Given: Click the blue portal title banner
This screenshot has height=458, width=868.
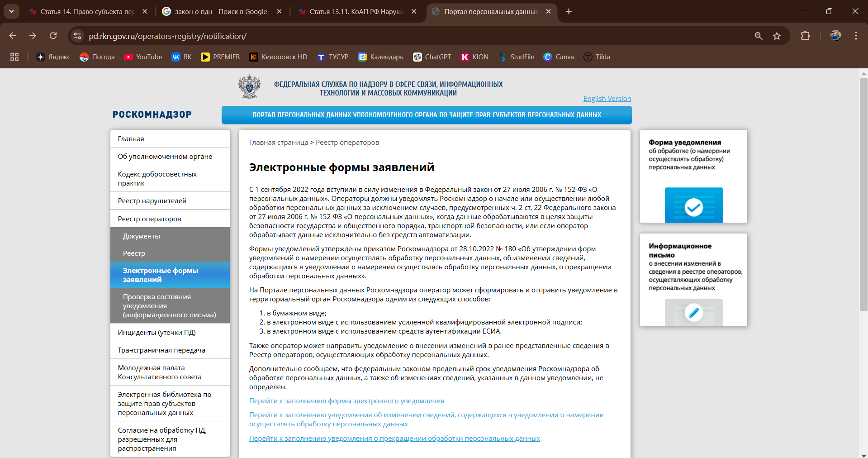Looking at the screenshot, I should (x=427, y=115).
